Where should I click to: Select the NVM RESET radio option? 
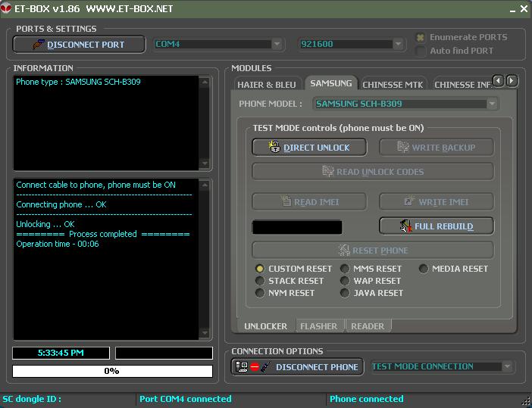(x=259, y=293)
